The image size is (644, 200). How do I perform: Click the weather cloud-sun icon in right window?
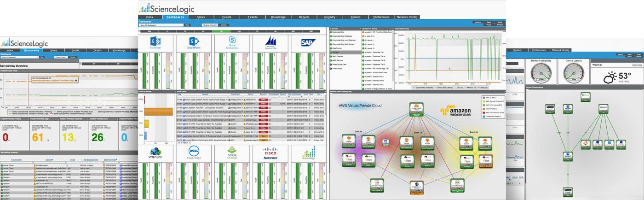pos(610,77)
